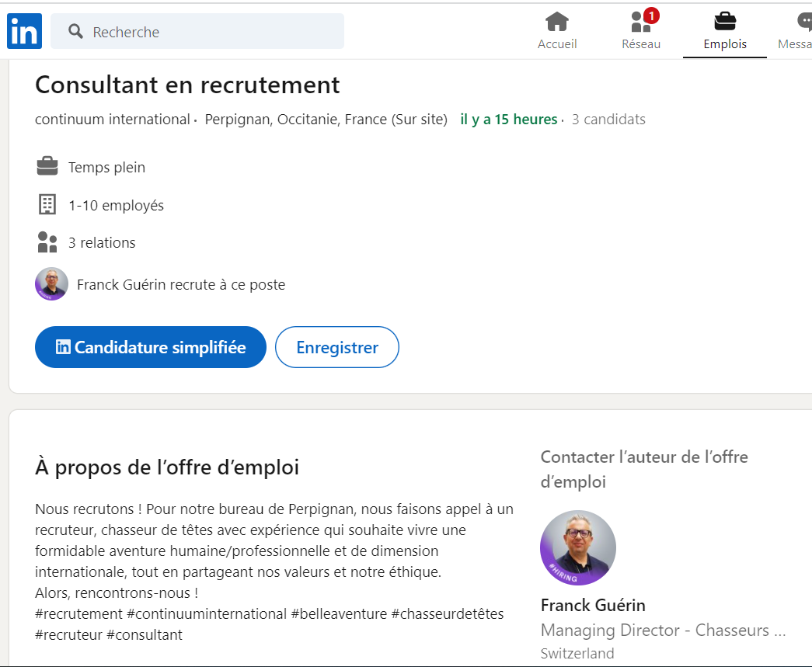Click the people icon beside 3 relations

(47, 242)
